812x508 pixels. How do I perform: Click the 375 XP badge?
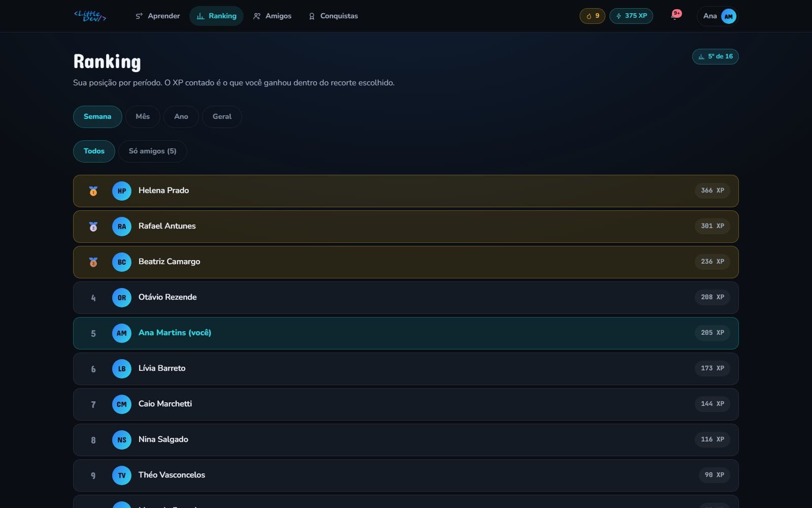click(x=631, y=16)
